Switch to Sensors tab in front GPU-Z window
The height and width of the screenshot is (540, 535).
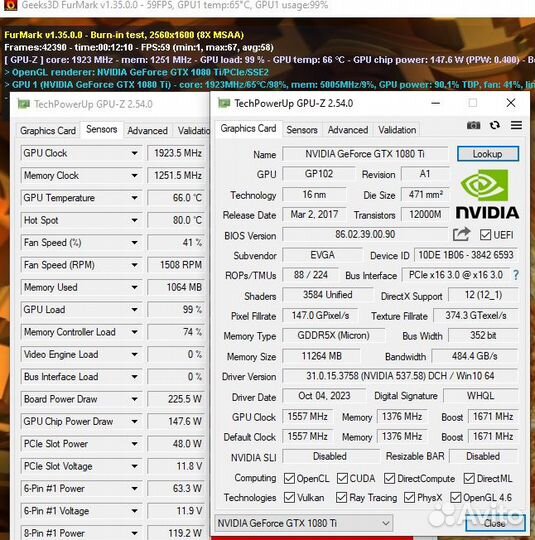click(x=302, y=130)
